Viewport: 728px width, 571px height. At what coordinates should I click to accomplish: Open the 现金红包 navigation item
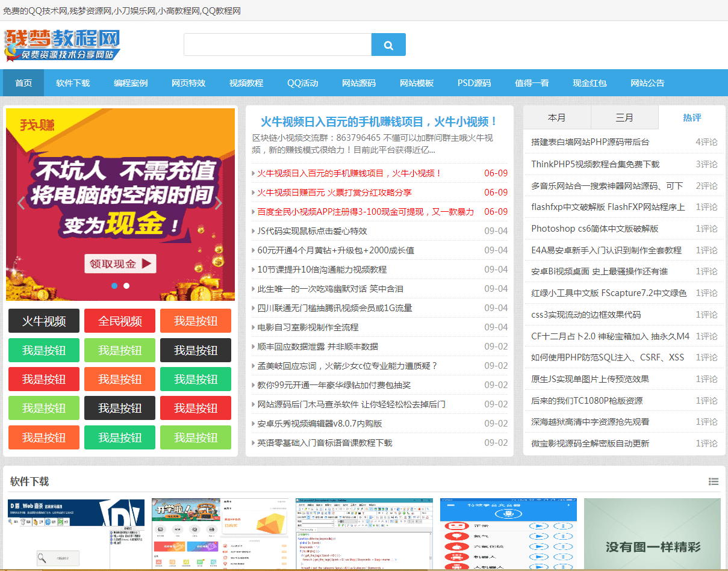590,83
